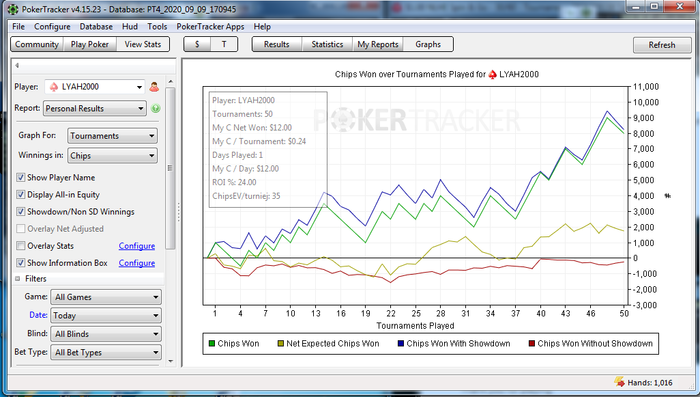Toggle Showdown/Non SD Winnings checkbox

[21, 211]
